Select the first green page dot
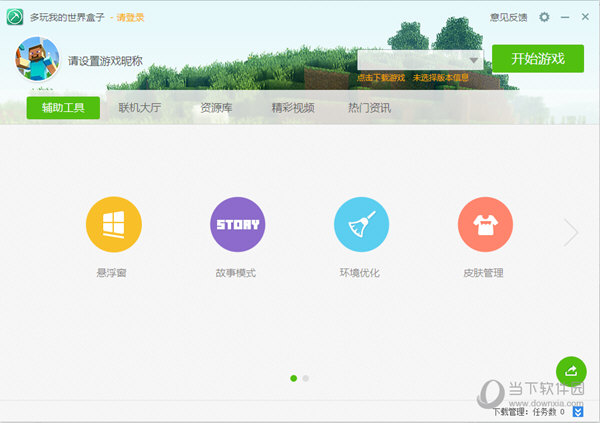This screenshot has width=600, height=423. click(293, 378)
